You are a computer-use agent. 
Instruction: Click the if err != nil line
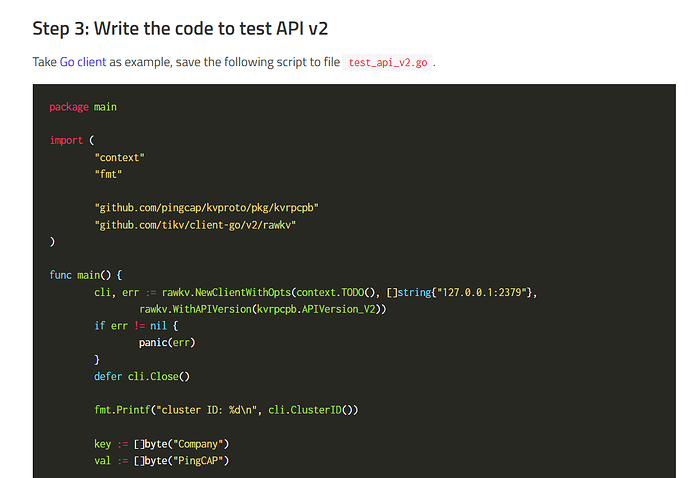(x=136, y=326)
